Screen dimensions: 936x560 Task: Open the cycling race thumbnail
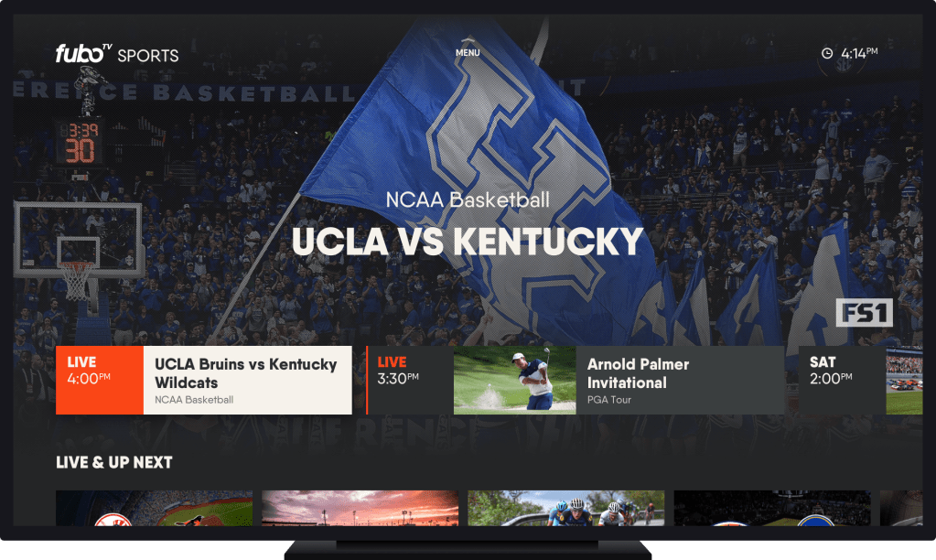566,508
